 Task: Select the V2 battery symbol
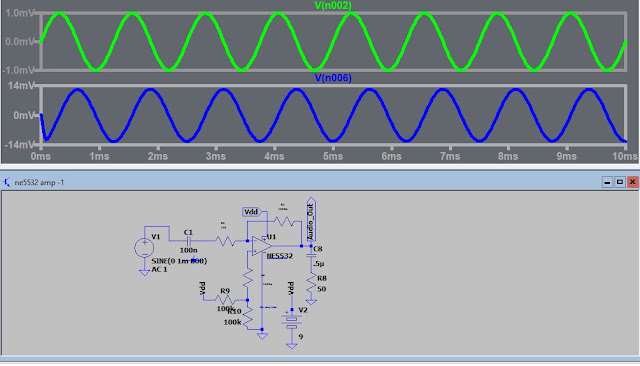pos(291,322)
